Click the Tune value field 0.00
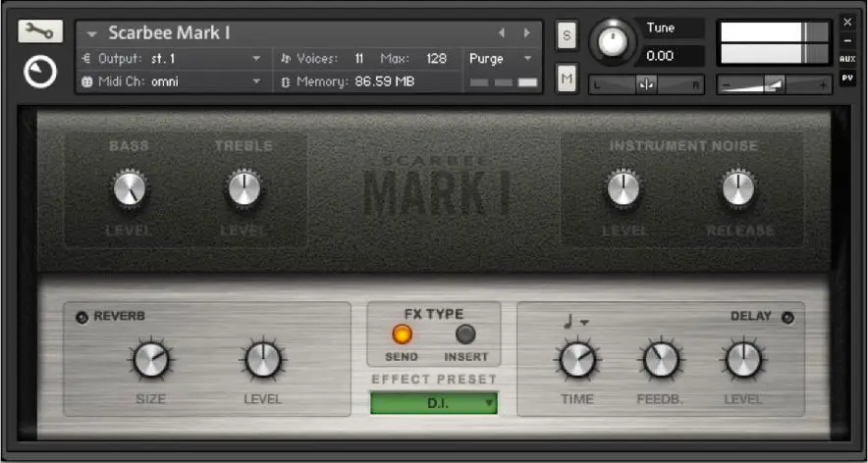Viewport: 868px width, 463px height. [670, 56]
